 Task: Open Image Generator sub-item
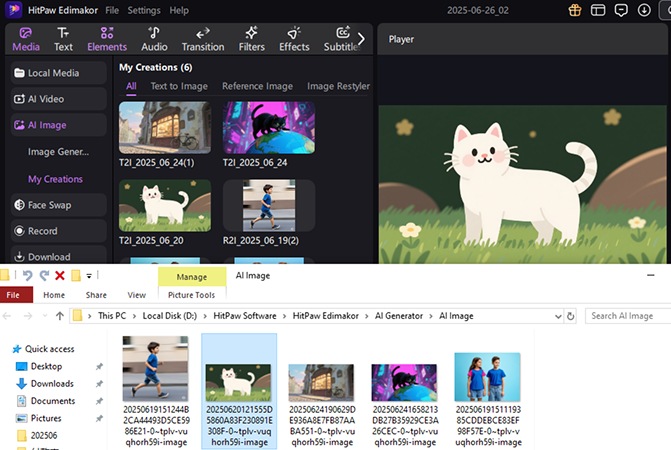tap(58, 152)
